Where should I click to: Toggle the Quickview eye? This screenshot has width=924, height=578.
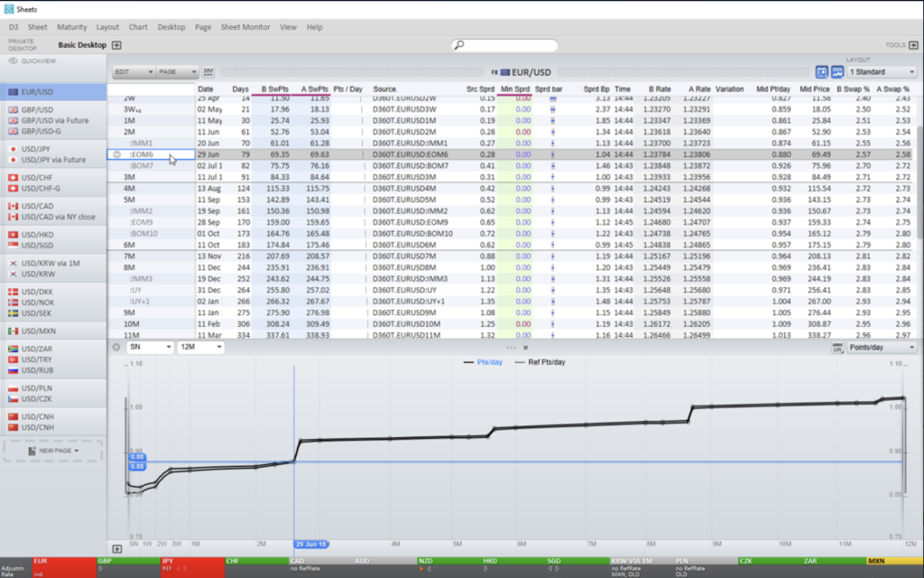click(14, 61)
